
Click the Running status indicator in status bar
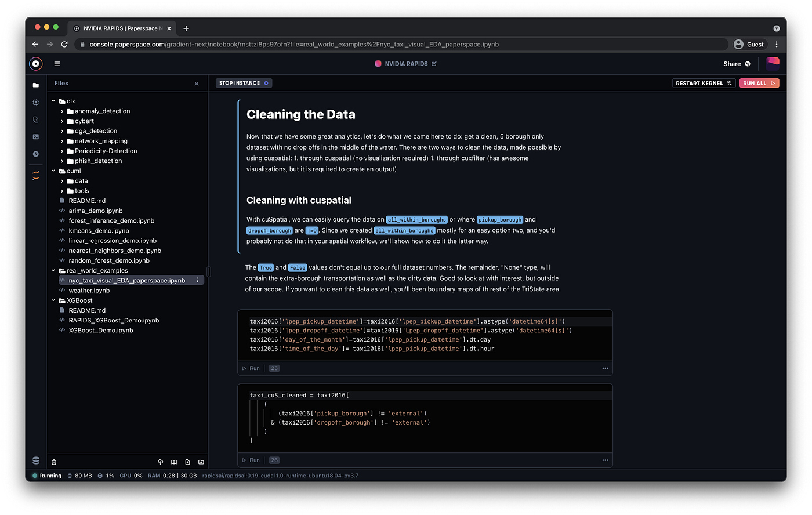coord(46,475)
